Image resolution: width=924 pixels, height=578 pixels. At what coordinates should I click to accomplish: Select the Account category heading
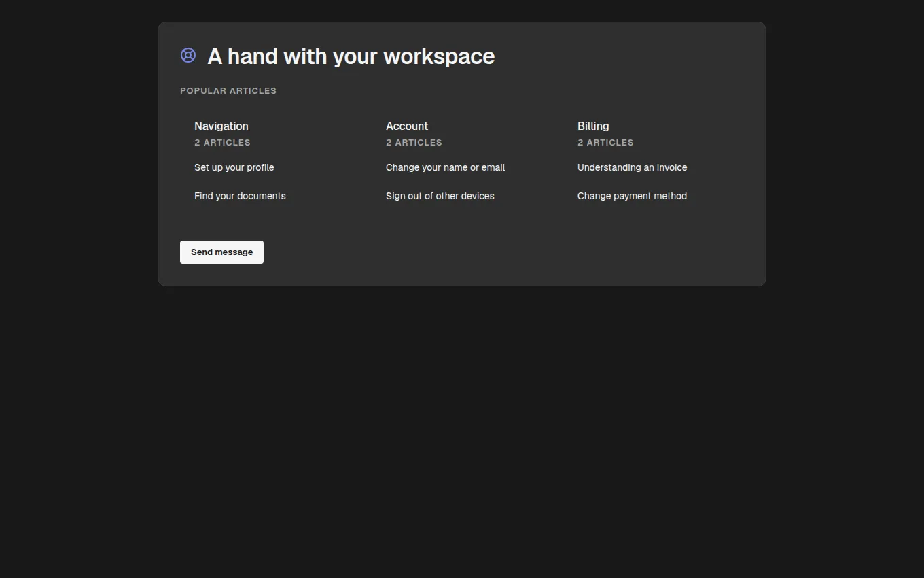[407, 126]
